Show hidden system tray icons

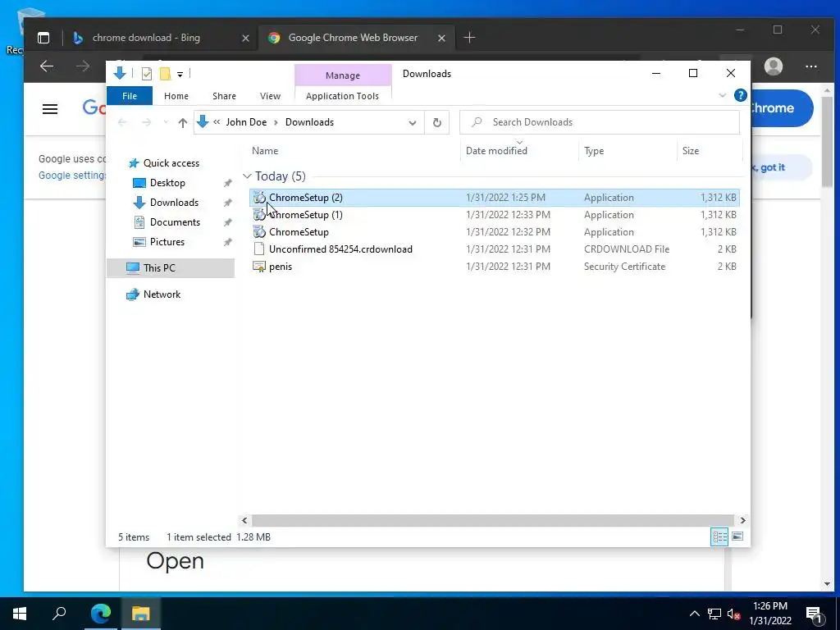[694, 614]
